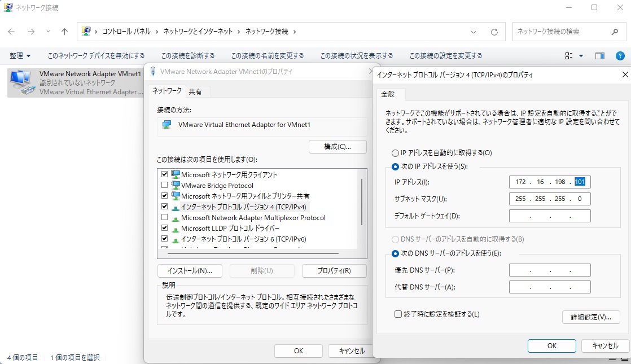Viewport: 631px width, 364px height.
Task: Close the TCP/IPv4 properties dialog
Action: 625,74
